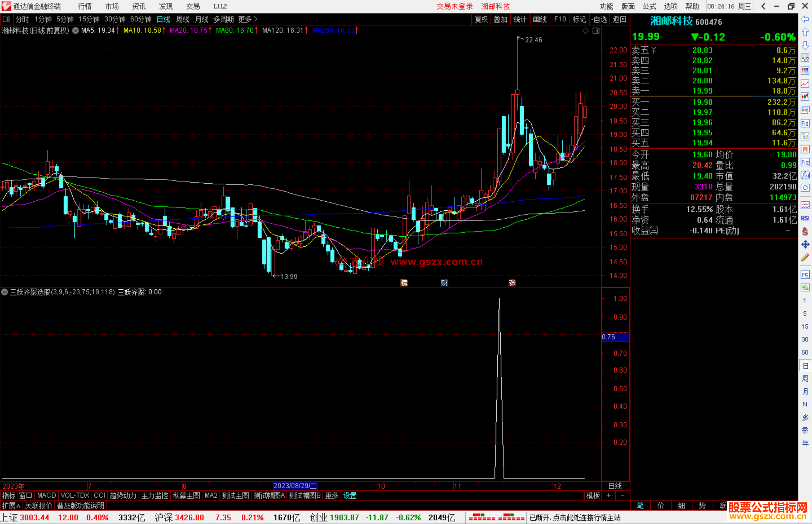
Task: Open the 行情 menu
Action: click(85, 6)
